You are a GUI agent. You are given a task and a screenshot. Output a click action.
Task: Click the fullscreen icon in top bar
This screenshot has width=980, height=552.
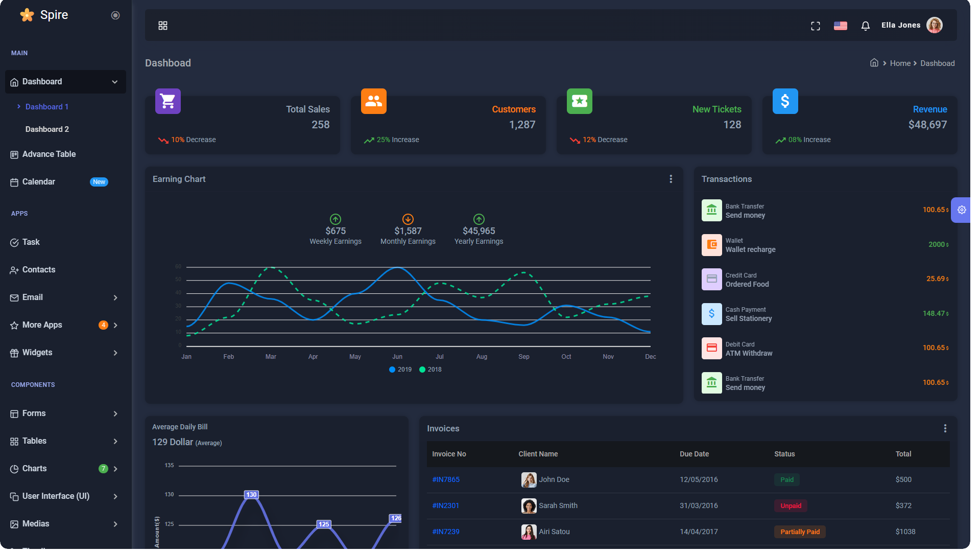click(816, 26)
